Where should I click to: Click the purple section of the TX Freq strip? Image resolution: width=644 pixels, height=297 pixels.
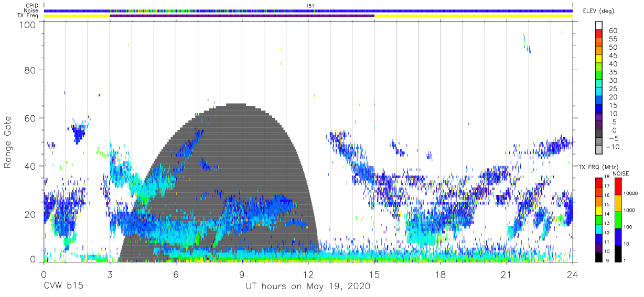pos(242,16)
